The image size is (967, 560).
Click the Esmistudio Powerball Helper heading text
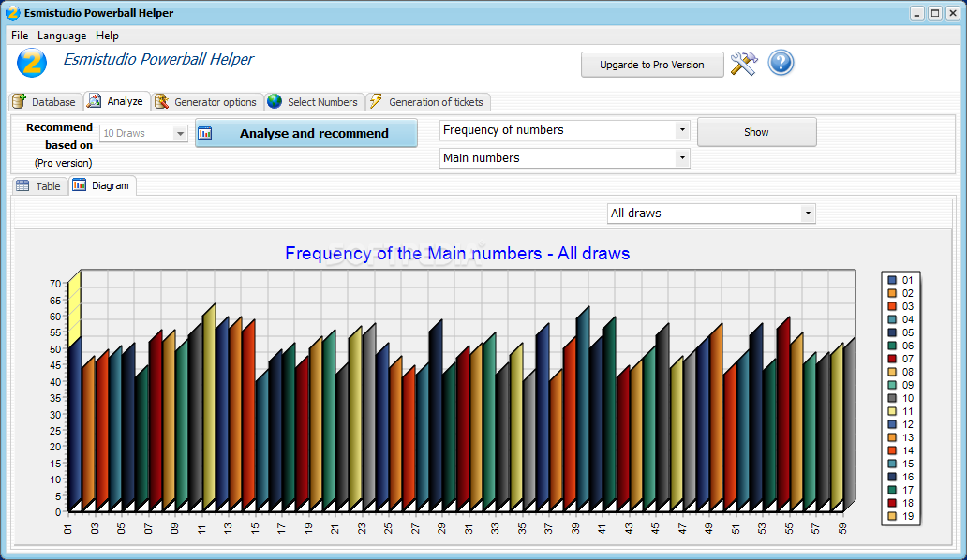158,59
